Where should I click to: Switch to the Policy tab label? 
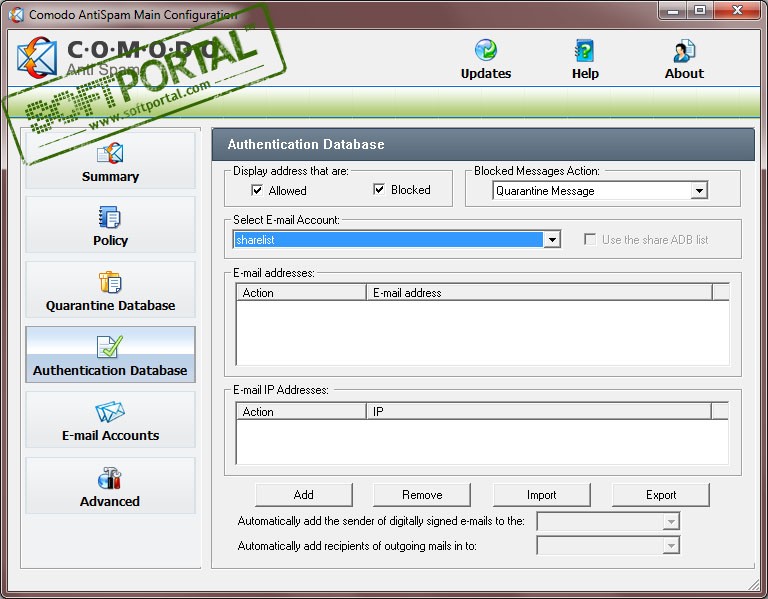pos(110,240)
